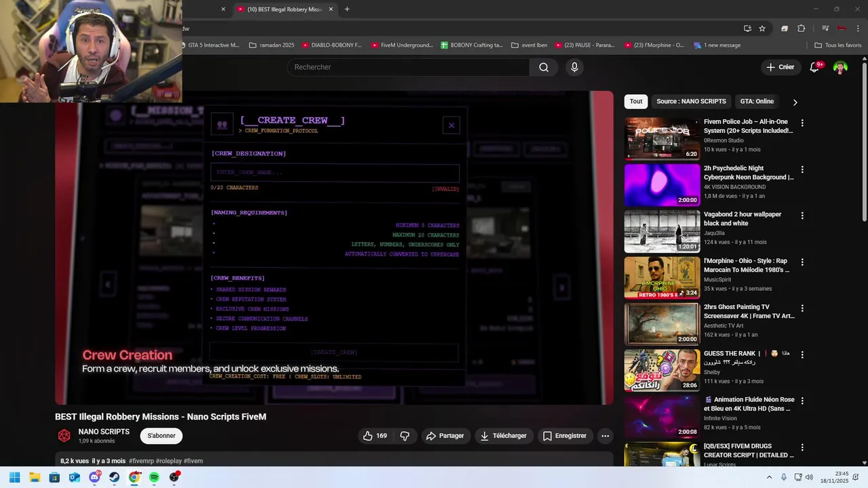The height and width of the screenshot is (488, 868).
Task: Click the video player to pause playback
Action: click(334, 248)
